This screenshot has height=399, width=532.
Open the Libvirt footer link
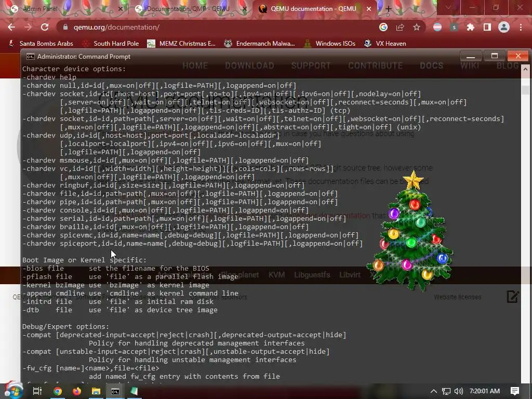click(x=350, y=275)
